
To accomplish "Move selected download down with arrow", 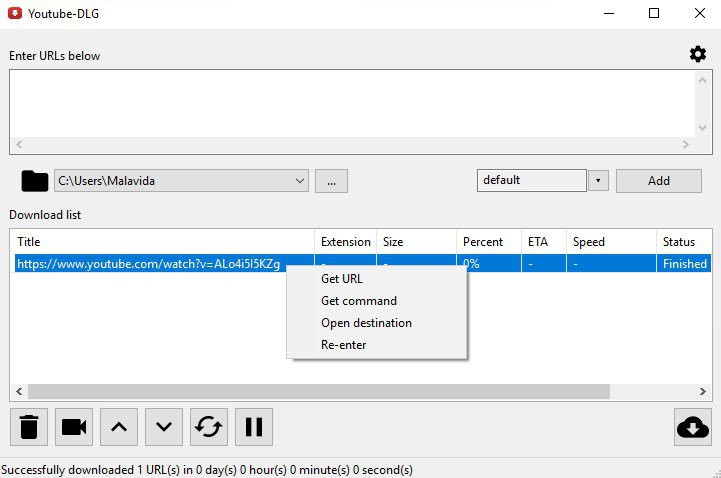I will tap(164, 427).
